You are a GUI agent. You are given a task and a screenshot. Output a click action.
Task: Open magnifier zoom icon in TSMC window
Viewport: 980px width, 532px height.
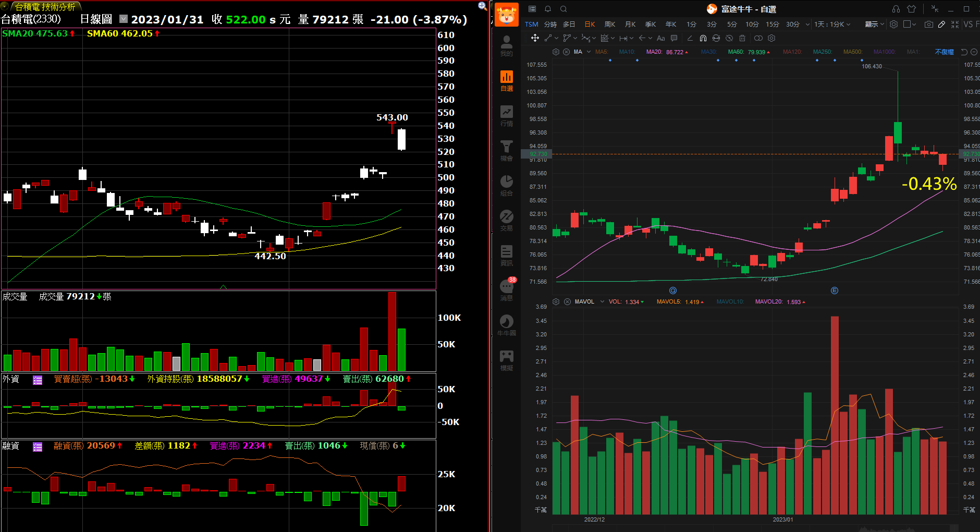pos(482,6)
